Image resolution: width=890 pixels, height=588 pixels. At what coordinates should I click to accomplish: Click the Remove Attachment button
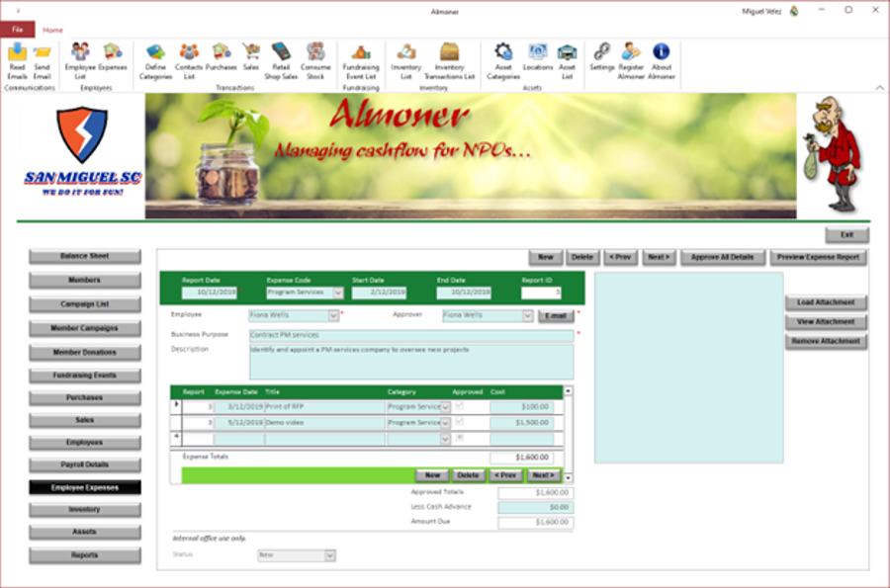coord(826,341)
